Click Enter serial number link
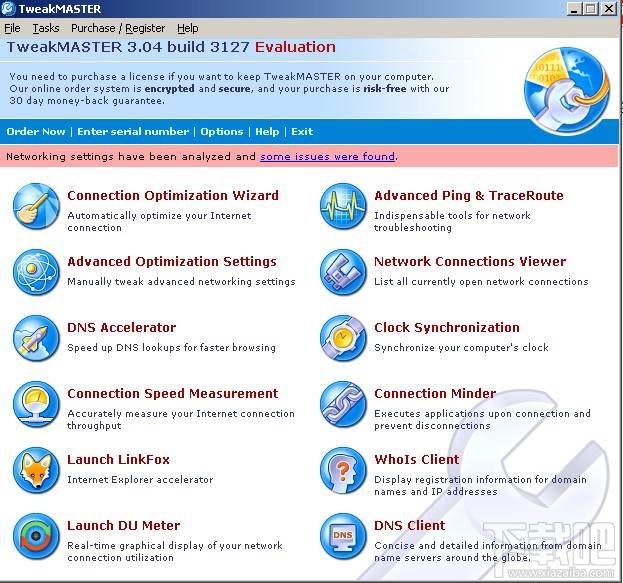Image resolution: width=623 pixels, height=583 pixels. (x=133, y=132)
